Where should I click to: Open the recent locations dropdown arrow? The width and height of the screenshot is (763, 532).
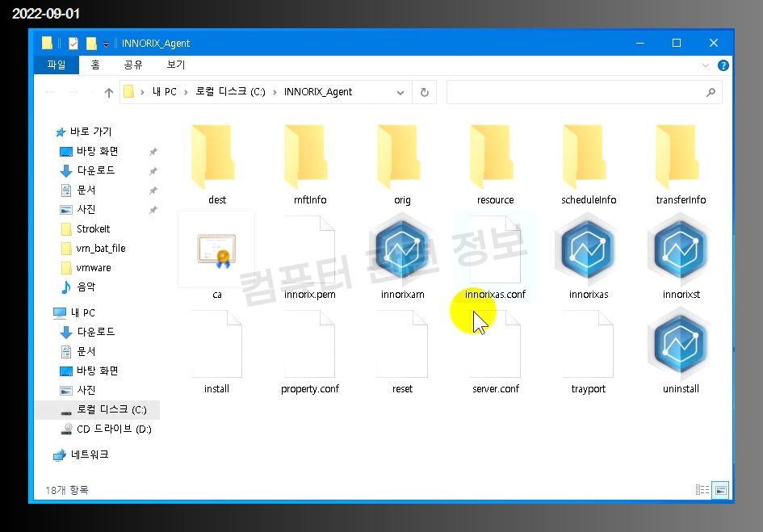(x=92, y=92)
